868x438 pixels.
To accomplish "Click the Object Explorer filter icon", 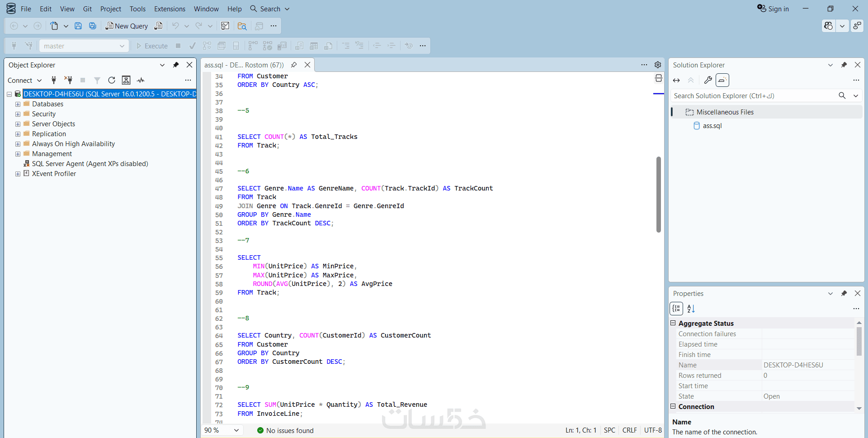I will (x=97, y=80).
